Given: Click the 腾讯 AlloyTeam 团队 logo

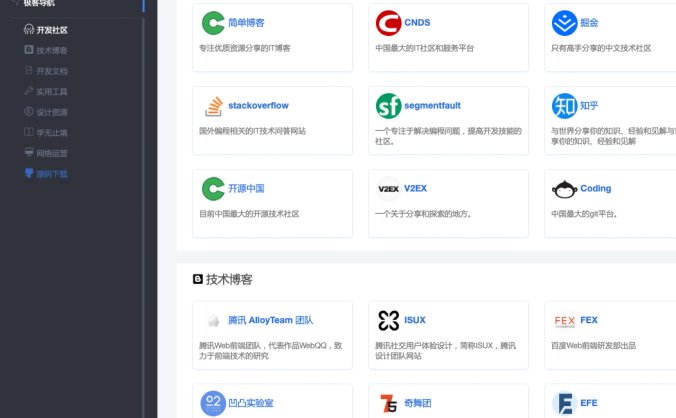Looking at the screenshot, I should pos(213,321).
